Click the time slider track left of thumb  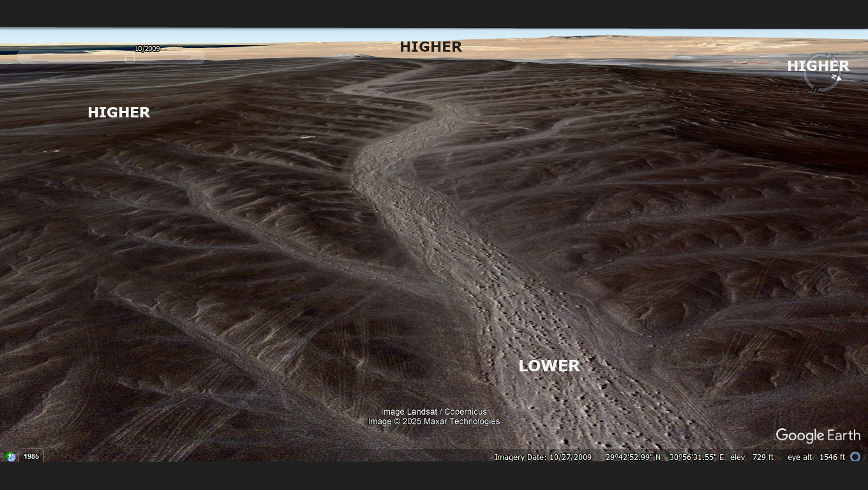point(77,57)
